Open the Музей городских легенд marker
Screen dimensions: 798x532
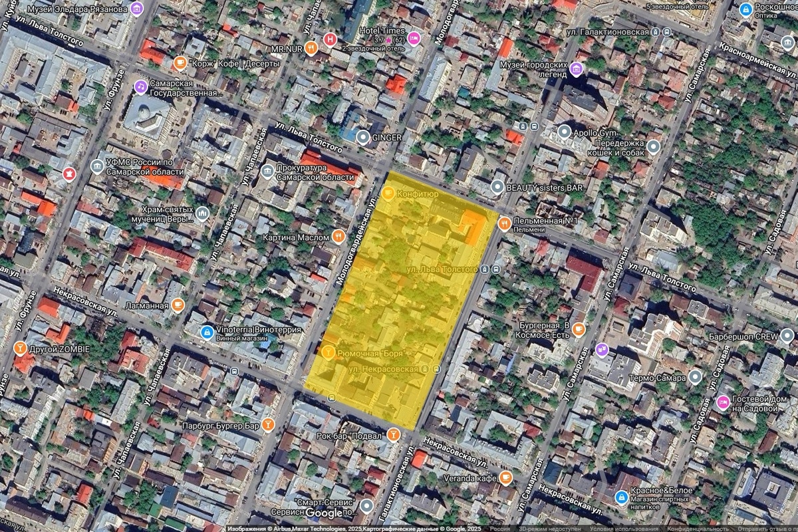(577, 68)
